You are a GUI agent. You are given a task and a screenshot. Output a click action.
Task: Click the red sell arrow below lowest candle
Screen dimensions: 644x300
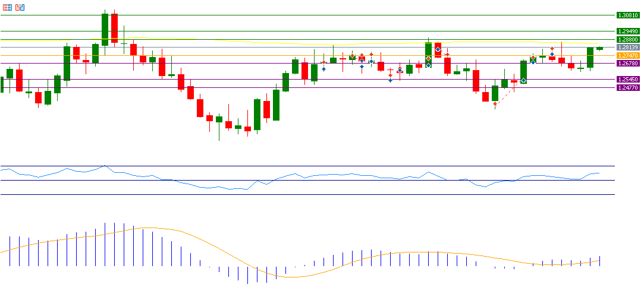coord(495,104)
